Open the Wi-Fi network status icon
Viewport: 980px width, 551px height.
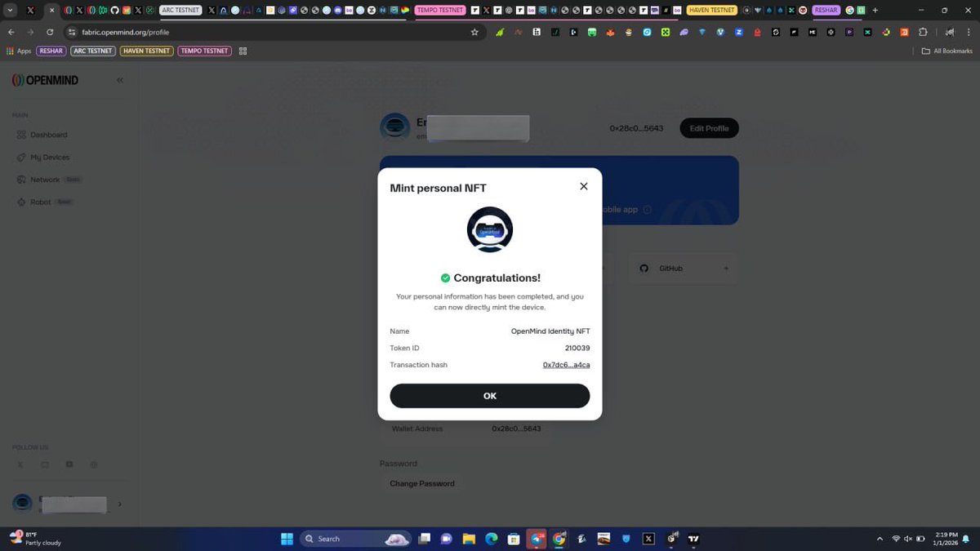pyautogui.click(x=896, y=539)
